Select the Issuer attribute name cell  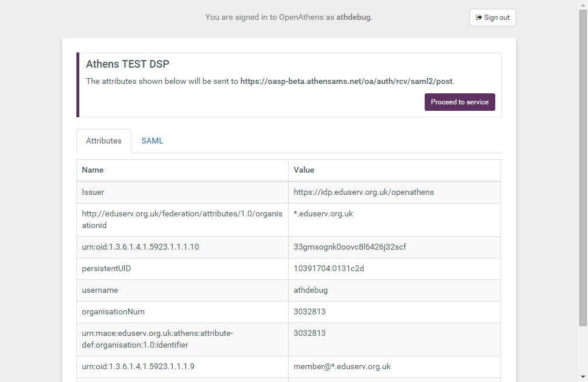(x=93, y=192)
